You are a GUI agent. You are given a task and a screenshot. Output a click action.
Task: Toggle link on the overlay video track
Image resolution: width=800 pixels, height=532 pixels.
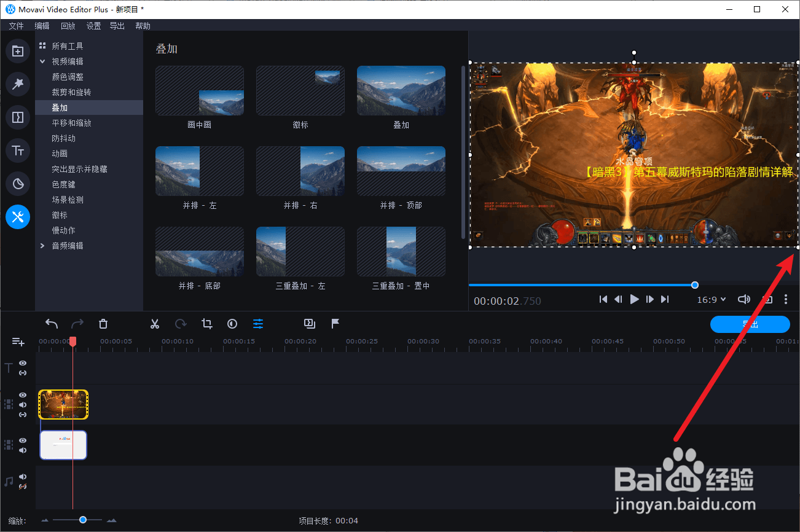23,415
